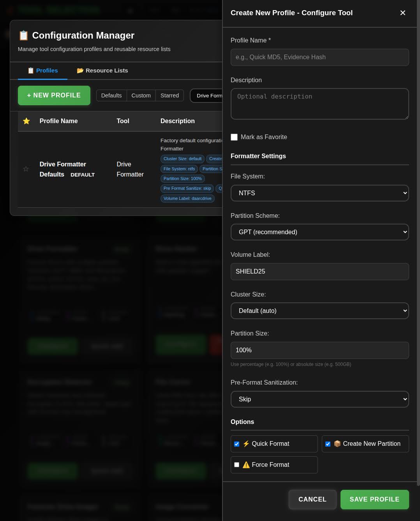Open the File System dropdown showing NTFS
Image resolution: width=420 pixels, height=521 pixels.
(x=320, y=193)
